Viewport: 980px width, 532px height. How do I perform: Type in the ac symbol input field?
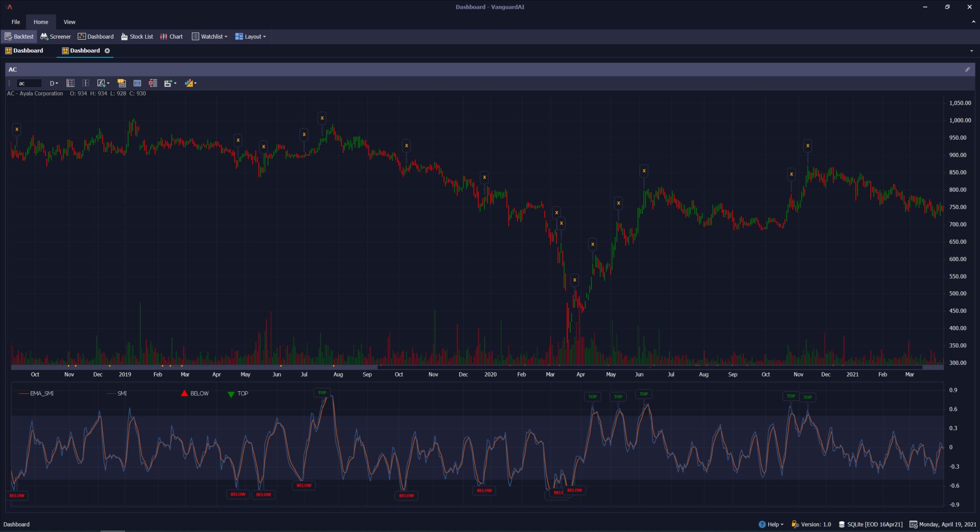(29, 83)
